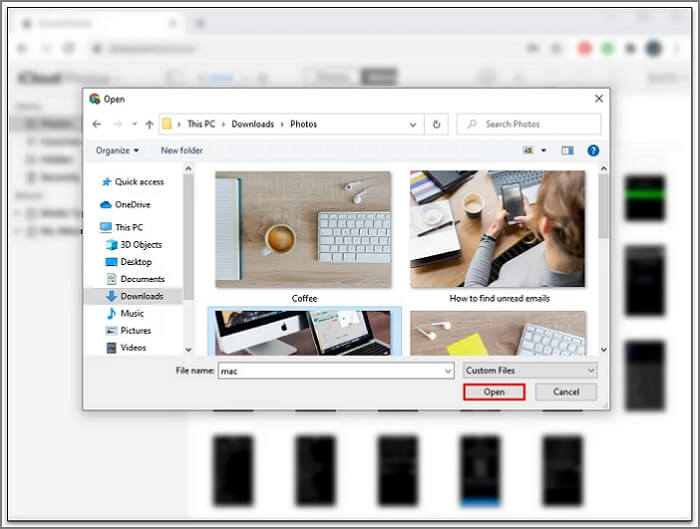
Task: Create a New folder
Action: click(x=182, y=150)
